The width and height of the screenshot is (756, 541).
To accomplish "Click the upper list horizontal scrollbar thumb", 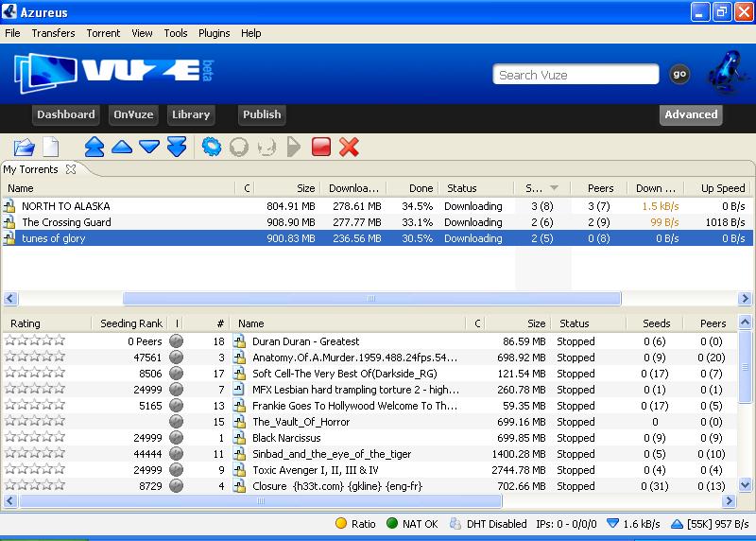I will pos(371,298).
